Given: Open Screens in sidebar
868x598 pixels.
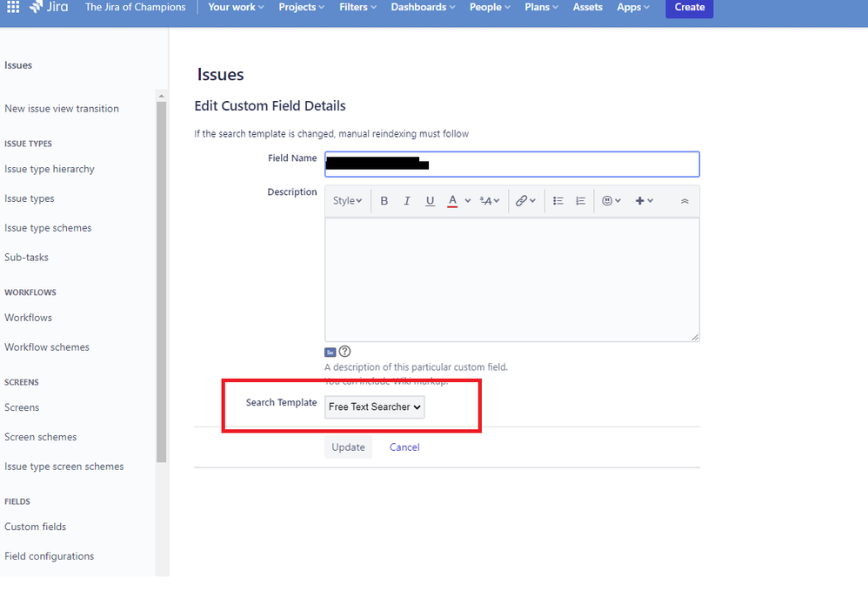Looking at the screenshot, I should coord(22,407).
